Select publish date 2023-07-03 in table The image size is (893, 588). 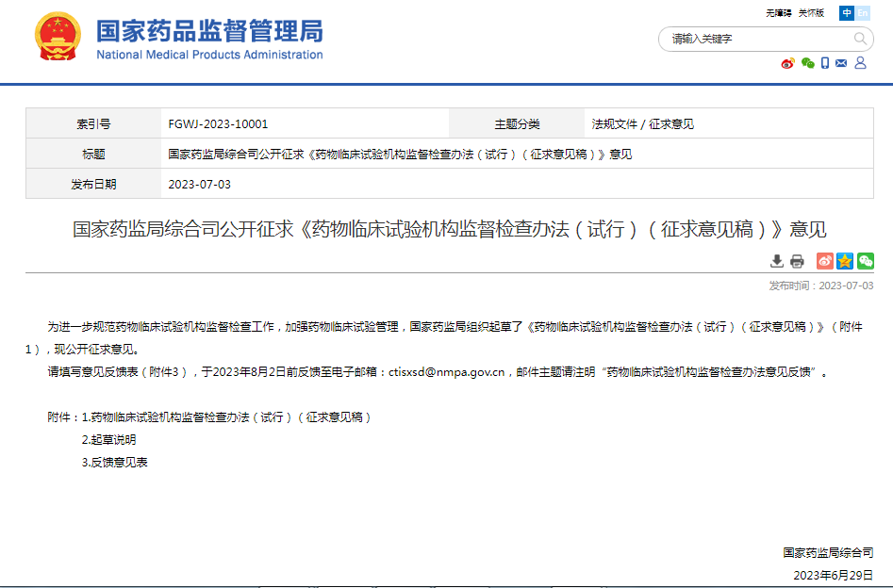(199, 185)
